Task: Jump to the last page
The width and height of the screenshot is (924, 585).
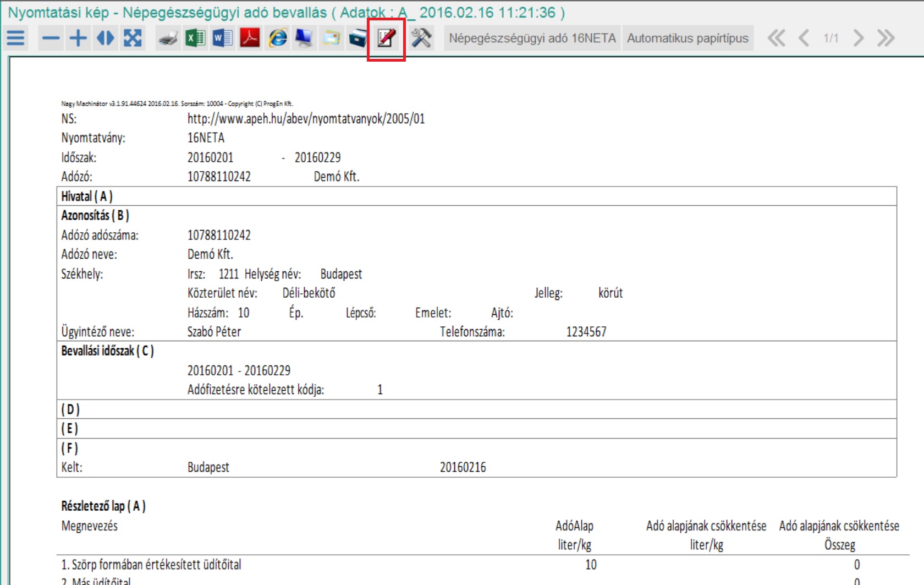Action: point(886,38)
